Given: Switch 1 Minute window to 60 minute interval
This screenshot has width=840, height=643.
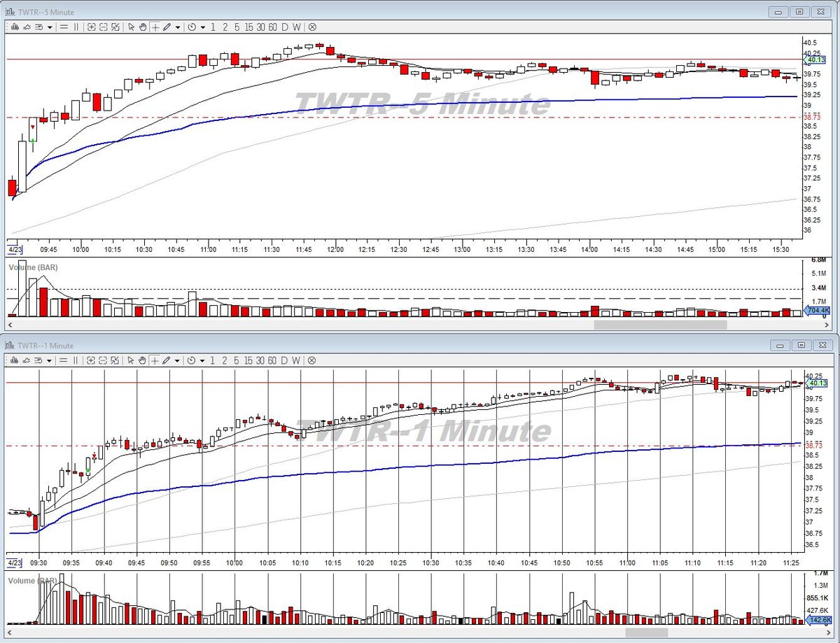Looking at the screenshot, I should click(x=272, y=360).
